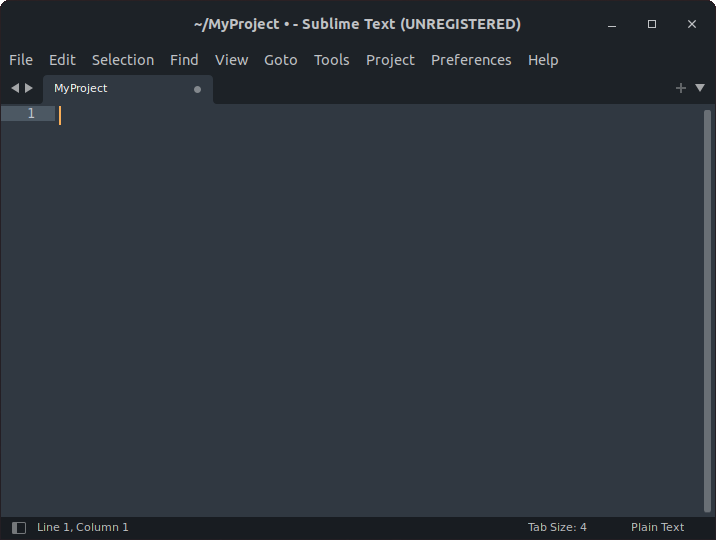The height and width of the screenshot is (540, 716).
Task: Click into the empty editor text area
Action: pos(379,310)
